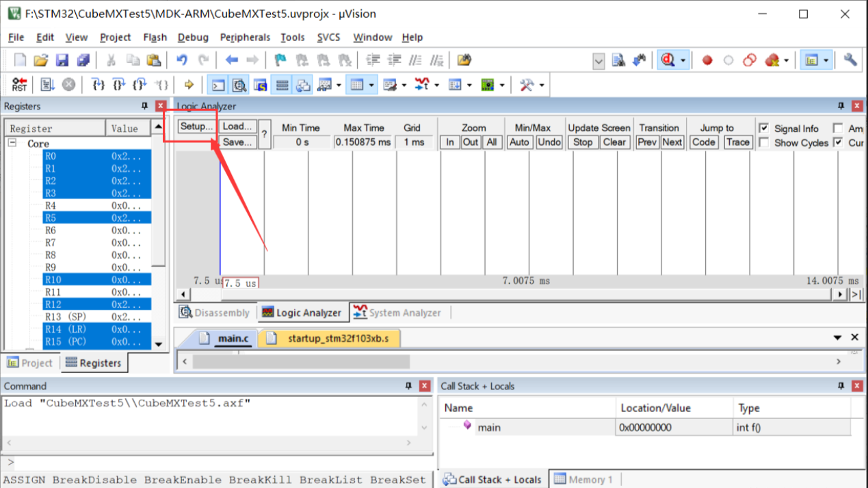
Task: Click the Start/Stop Debug Session icon
Action: pos(668,60)
